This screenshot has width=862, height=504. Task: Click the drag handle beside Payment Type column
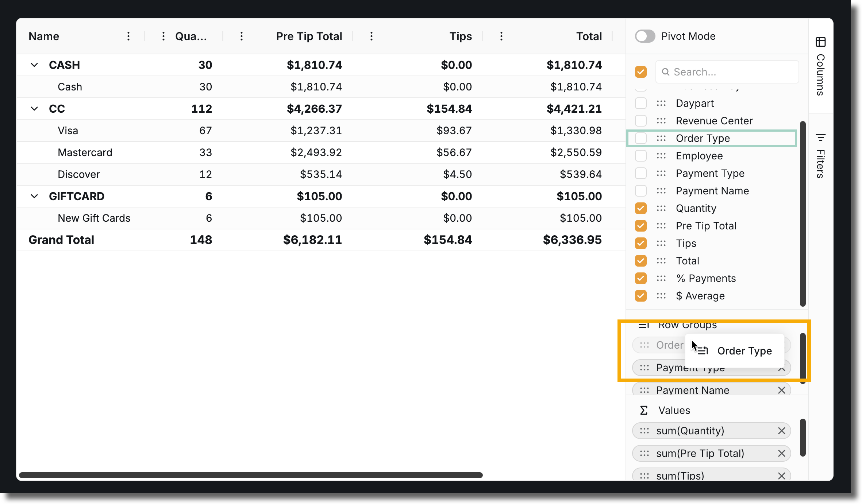point(661,173)
